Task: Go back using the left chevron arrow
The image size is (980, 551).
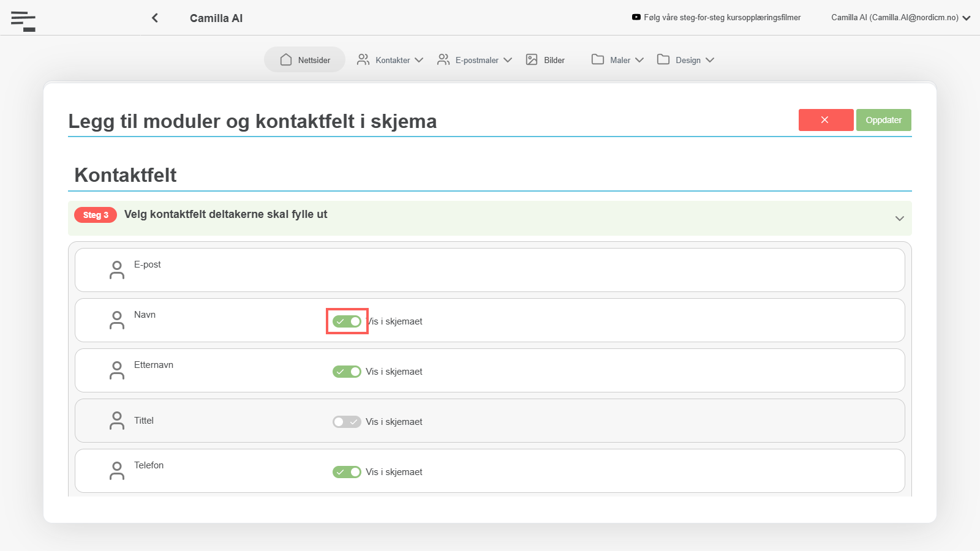Action: coord(155,18)
